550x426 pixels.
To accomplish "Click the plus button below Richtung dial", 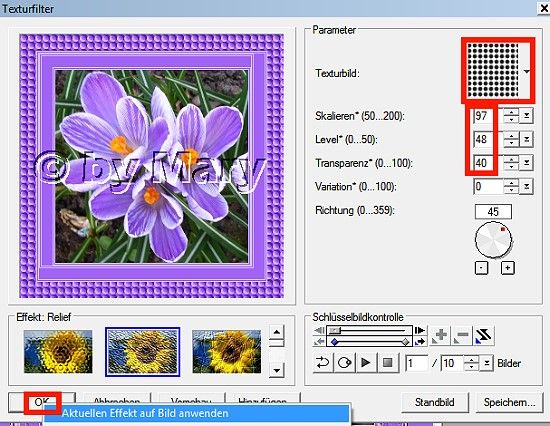I will (x=508, y=268).
